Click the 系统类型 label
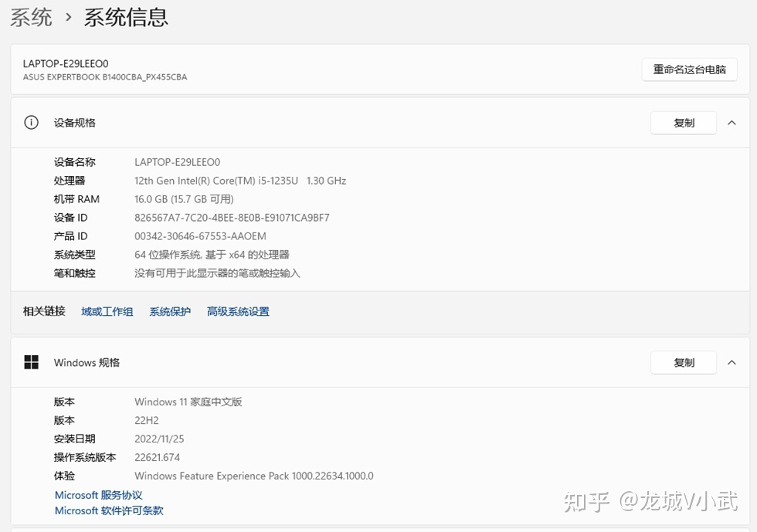Screen dimensions: 757x532 click(x=74, y=254)
